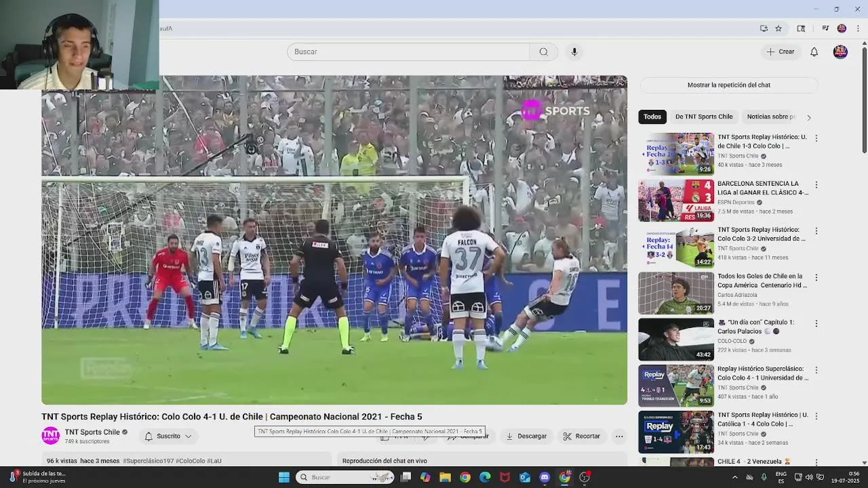Click in the YouTube Buscar search field
Screen dimensions: 868x488
(408, 52)
